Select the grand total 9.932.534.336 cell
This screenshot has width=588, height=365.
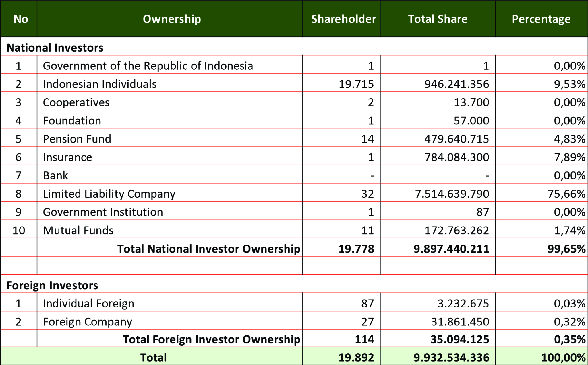(x=451, y=357)
